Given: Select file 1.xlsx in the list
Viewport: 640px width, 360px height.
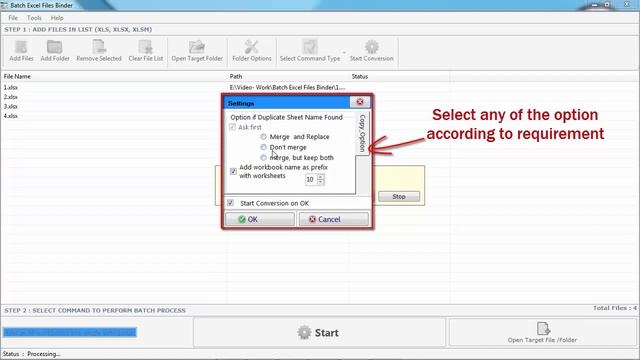Looking at the screenshot, I should 11,87.
